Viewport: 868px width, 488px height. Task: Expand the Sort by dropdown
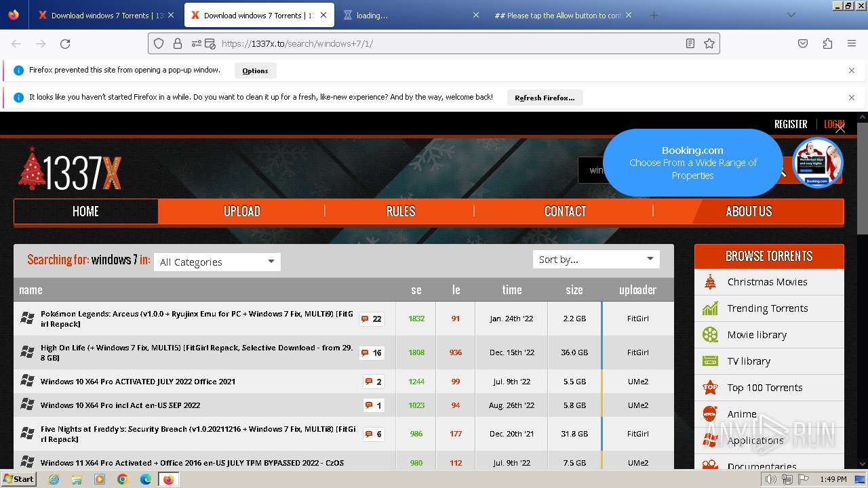point(596,259)
